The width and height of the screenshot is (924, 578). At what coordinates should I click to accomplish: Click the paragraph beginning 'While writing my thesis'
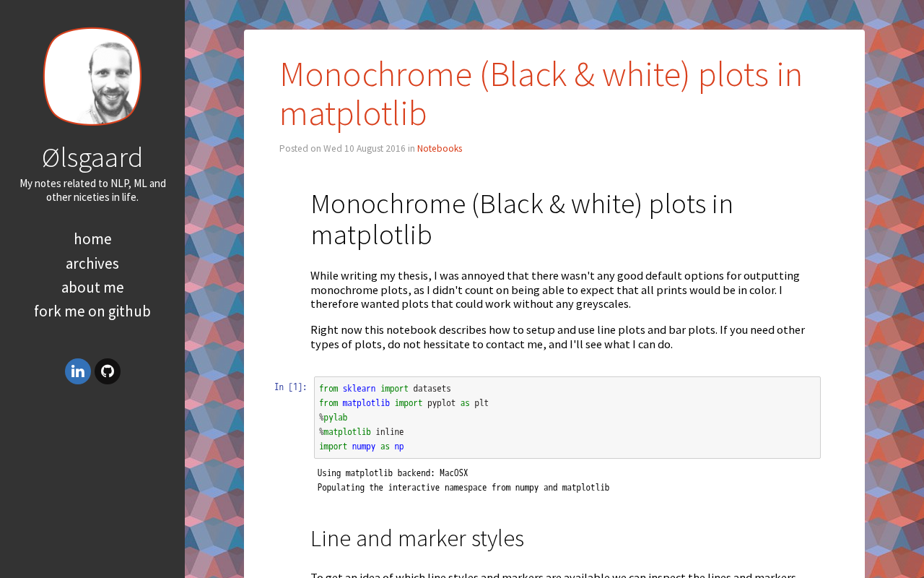tap(555, 290)
